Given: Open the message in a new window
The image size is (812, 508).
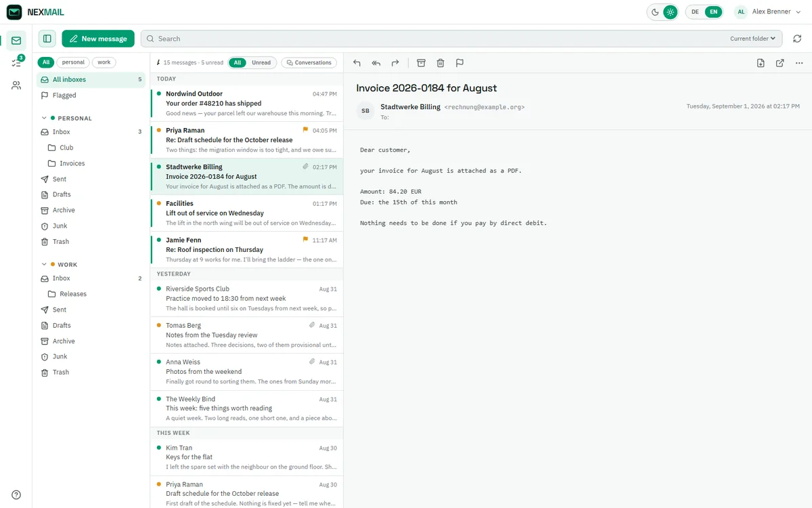Looking at the screenshot, I should tap(780, 63).
